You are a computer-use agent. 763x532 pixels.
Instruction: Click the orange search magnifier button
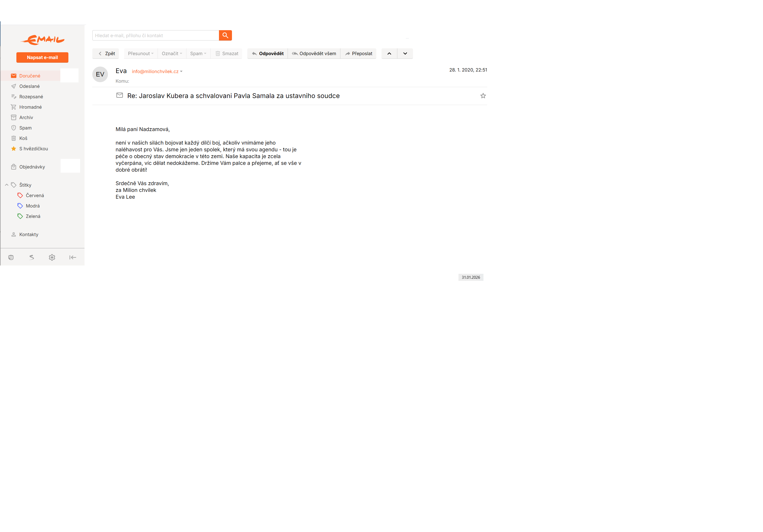[x=225, y=35]
